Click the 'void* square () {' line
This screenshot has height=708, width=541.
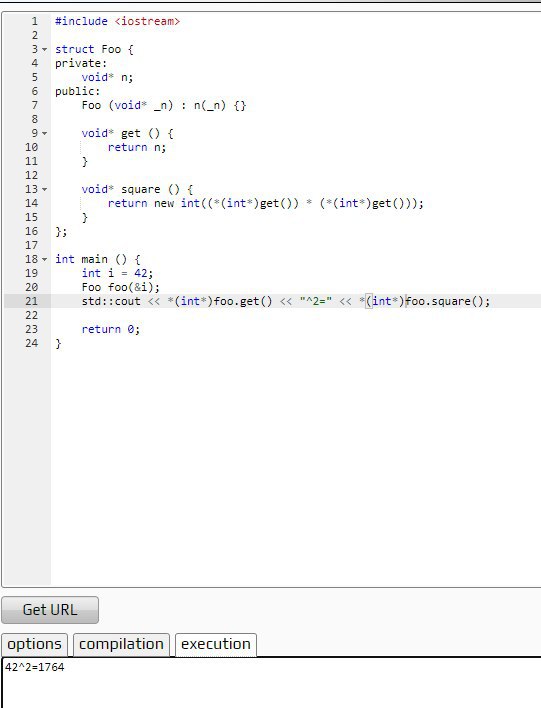point(137,189)
